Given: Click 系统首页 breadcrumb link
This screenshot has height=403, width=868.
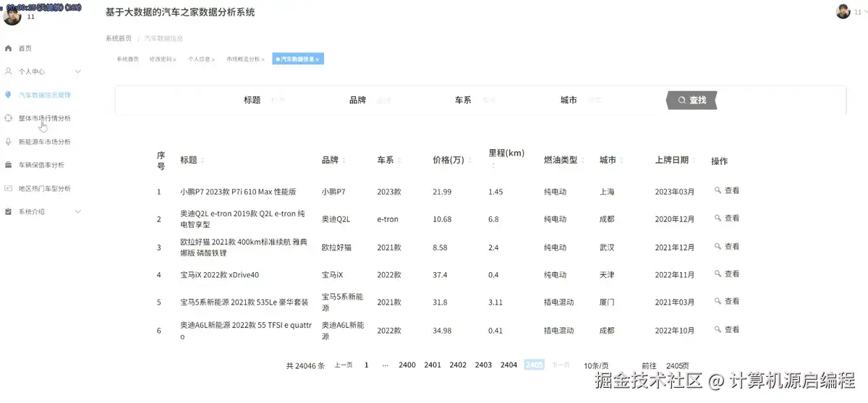Looking at the screenshot, I should pos(119,38).
